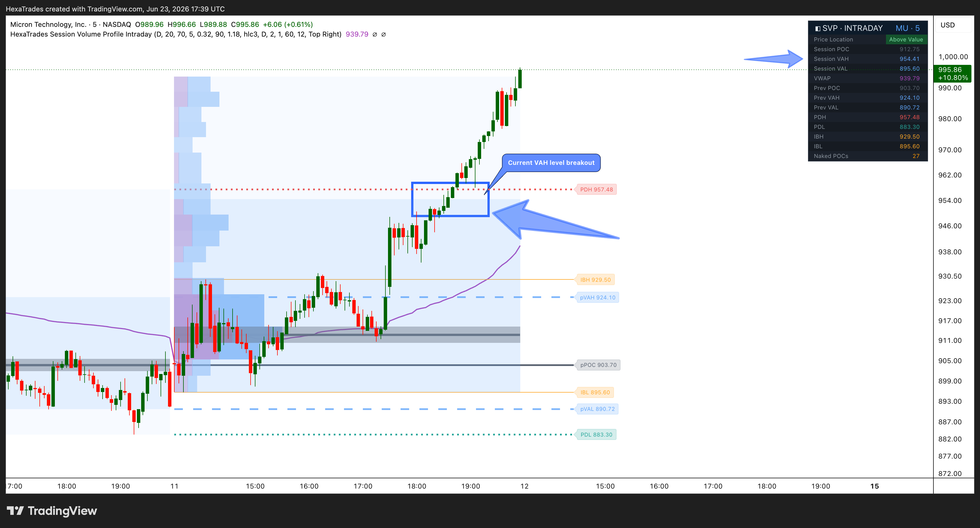Click the first ∅ symbol in indicator legend
Screen dimensions: 980x528
[375, 34]
